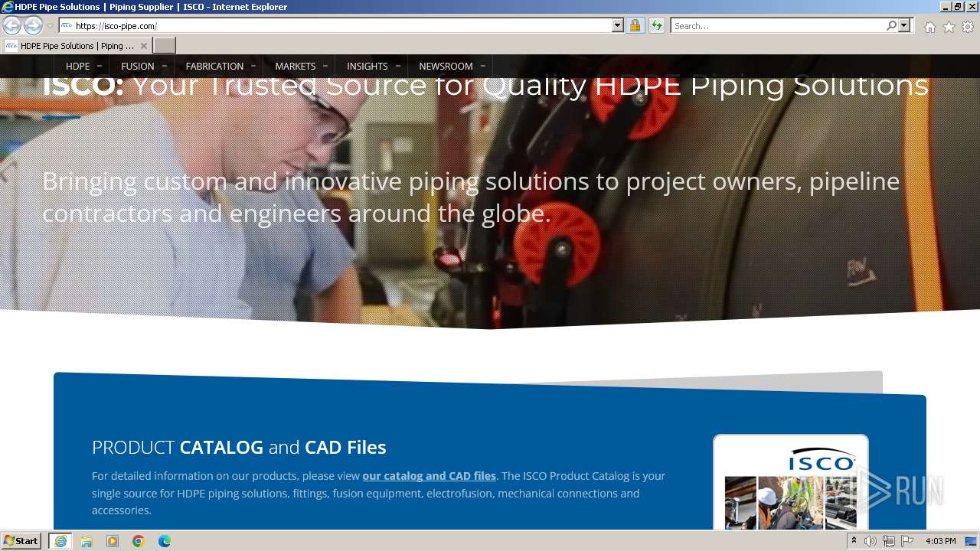980x551 pixels.
Task: Expand the address bar autocomplete dropdown
Action: coord(618,25)
